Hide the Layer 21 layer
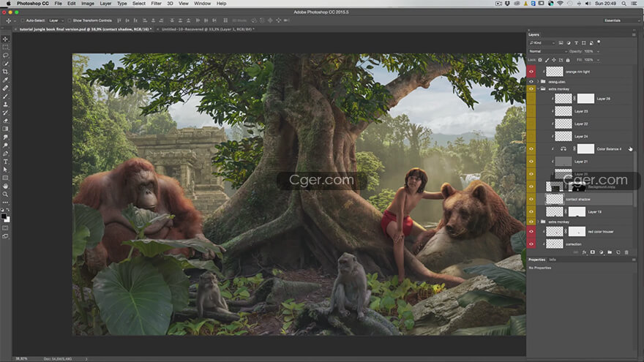Screen dimensions: 644x362 (x=531, y=162)
